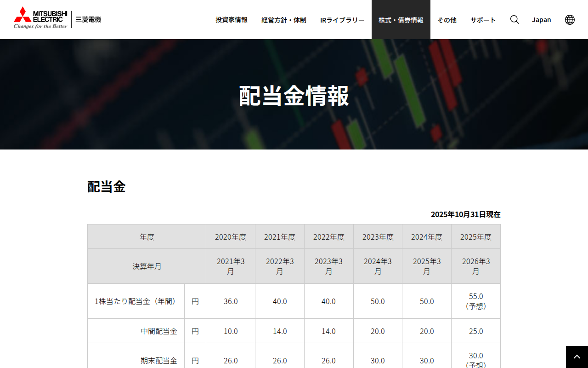The height and width of the screenshot is (368, 588).
Task: Click the 三菱電機 brand text
Action: pos(88,19)
